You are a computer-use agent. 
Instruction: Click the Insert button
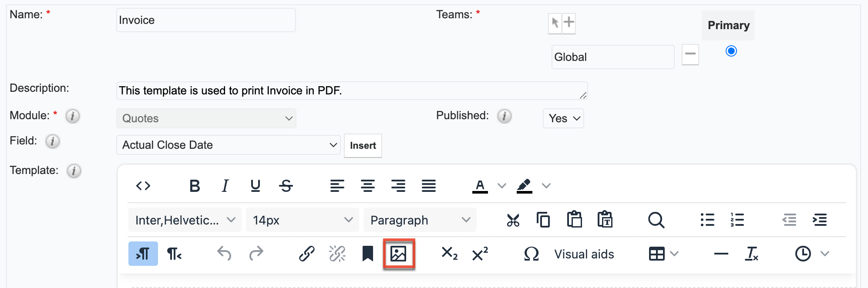[363, 146]
